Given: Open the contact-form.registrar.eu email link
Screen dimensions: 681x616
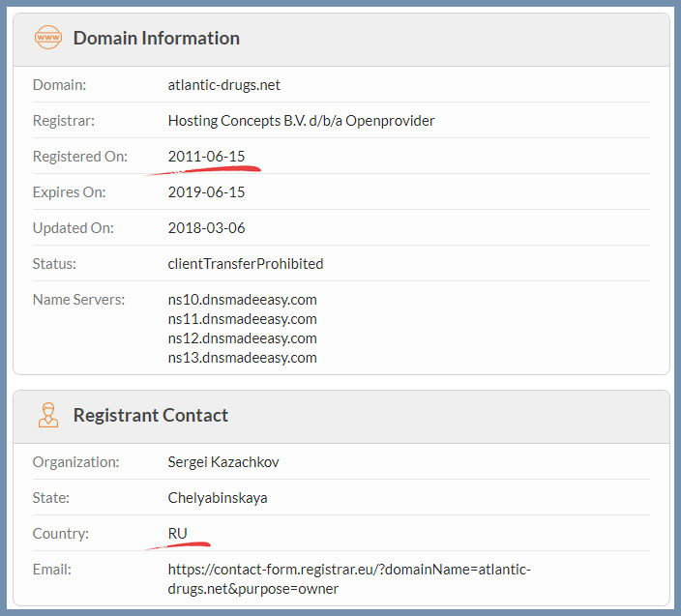Looking at the screenshot, I should coord(349,579).
